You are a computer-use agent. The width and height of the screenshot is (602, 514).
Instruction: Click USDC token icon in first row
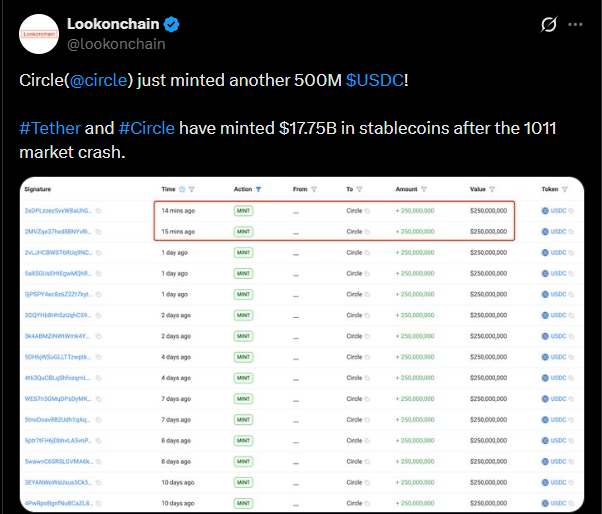click(545, 211)
